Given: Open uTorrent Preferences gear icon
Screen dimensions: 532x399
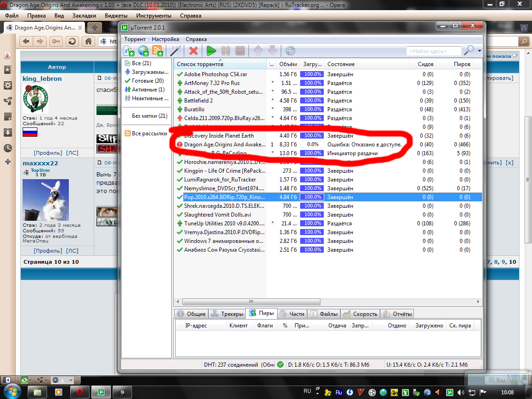Looking at the screenshot, I should (290, 51).
